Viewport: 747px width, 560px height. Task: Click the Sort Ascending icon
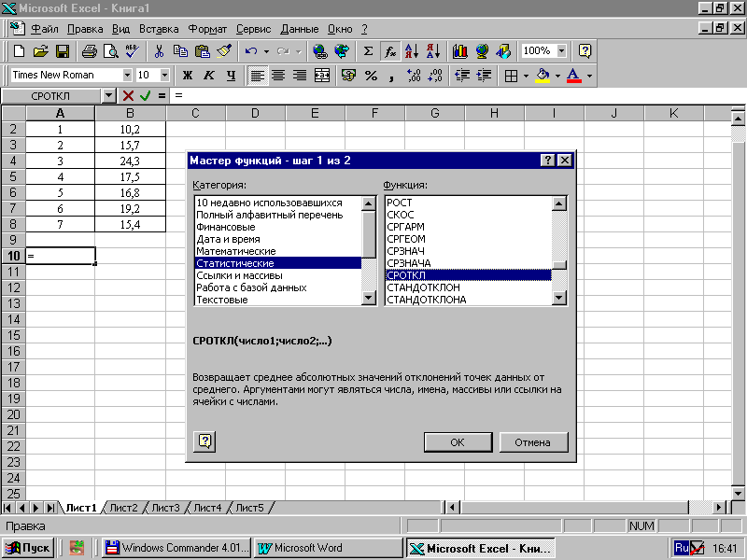412,51
